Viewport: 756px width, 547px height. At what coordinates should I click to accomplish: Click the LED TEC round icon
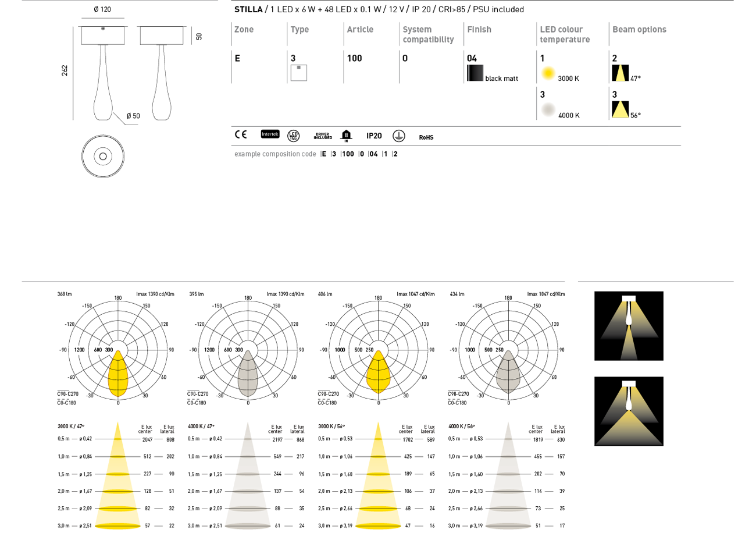[294, 136]
